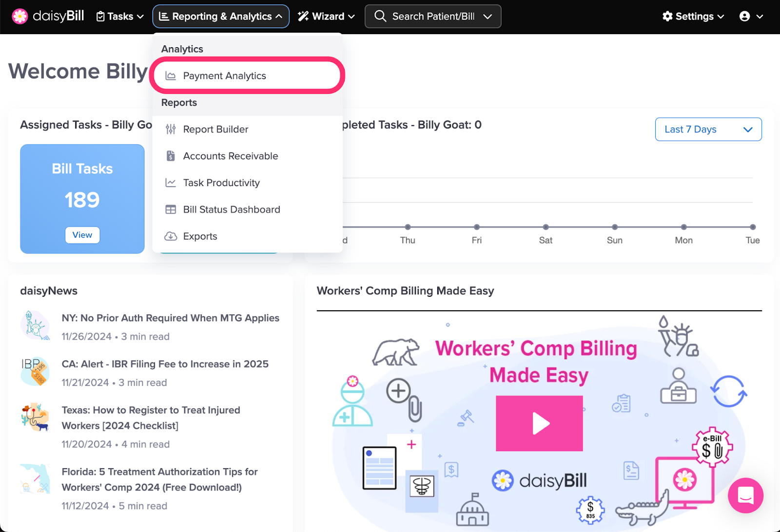Open the pink chat support bubble
Image resolution: width=780 pixels, height=532 pixels.
(x=745, y=495)
